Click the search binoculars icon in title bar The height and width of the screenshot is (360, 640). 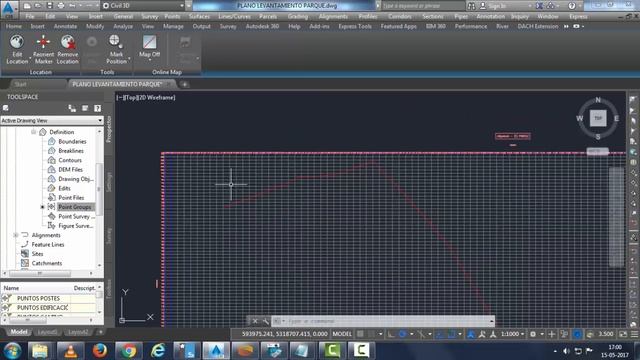coord(471,6)
